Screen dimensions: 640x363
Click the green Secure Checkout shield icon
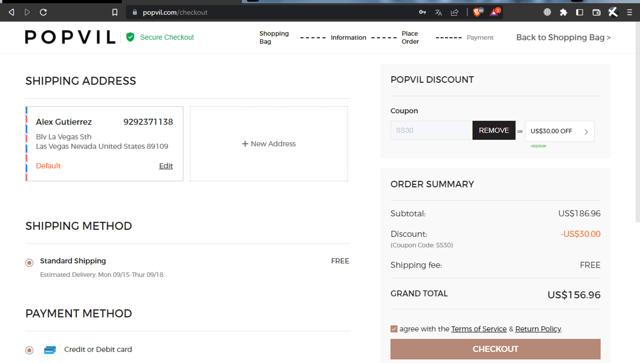pos(130,37)
